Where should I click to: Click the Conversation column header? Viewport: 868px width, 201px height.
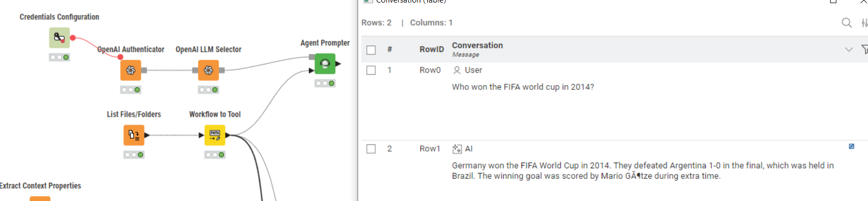click(477, 46)
